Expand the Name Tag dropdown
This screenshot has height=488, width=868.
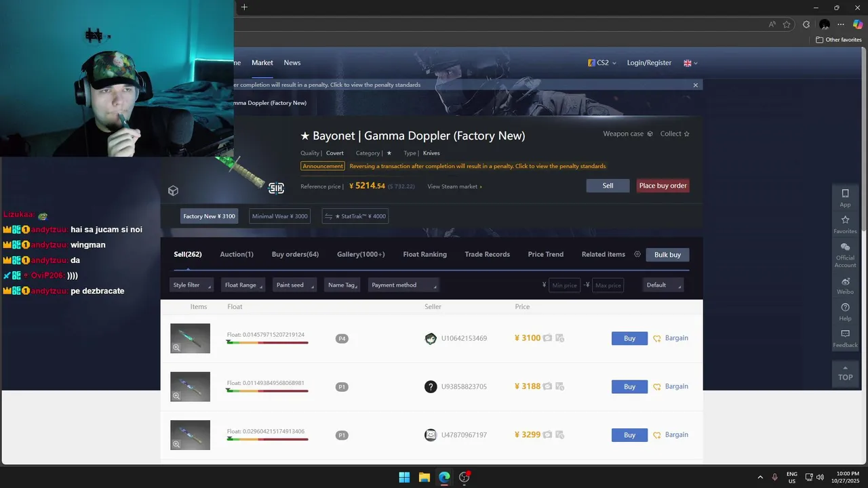[342, 285]
